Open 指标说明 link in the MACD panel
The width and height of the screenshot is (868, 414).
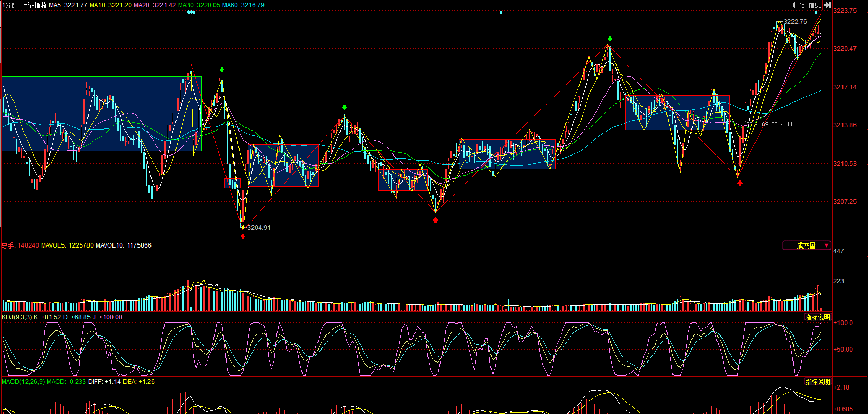(x=818, y=382)
